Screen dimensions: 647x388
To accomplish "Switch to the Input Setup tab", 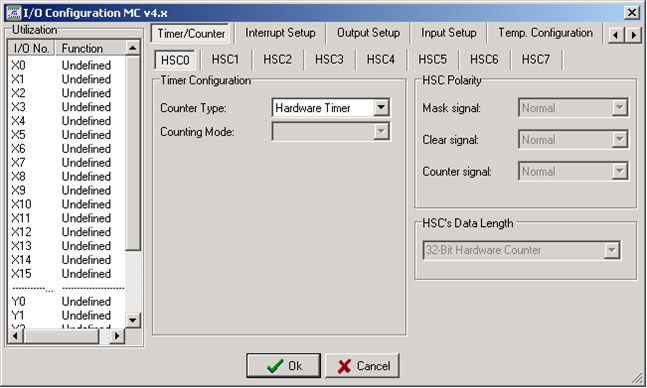I will [x=449, y=33].
